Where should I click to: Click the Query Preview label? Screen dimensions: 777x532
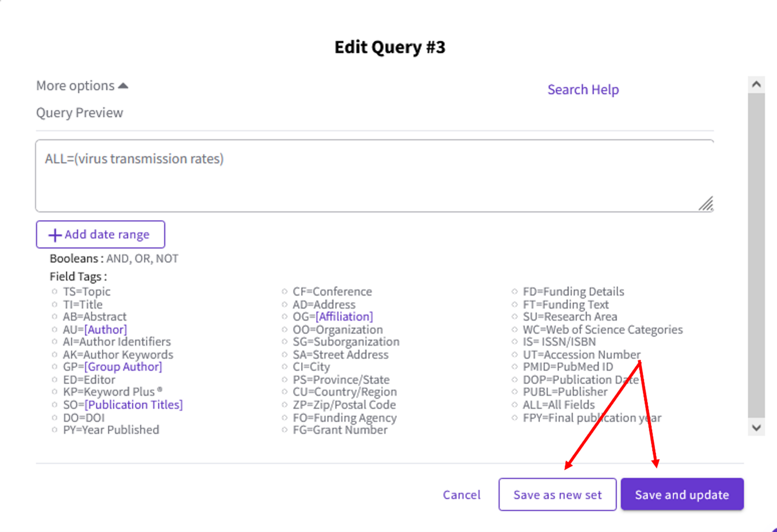pyautogui.click(x=80, y=112)
